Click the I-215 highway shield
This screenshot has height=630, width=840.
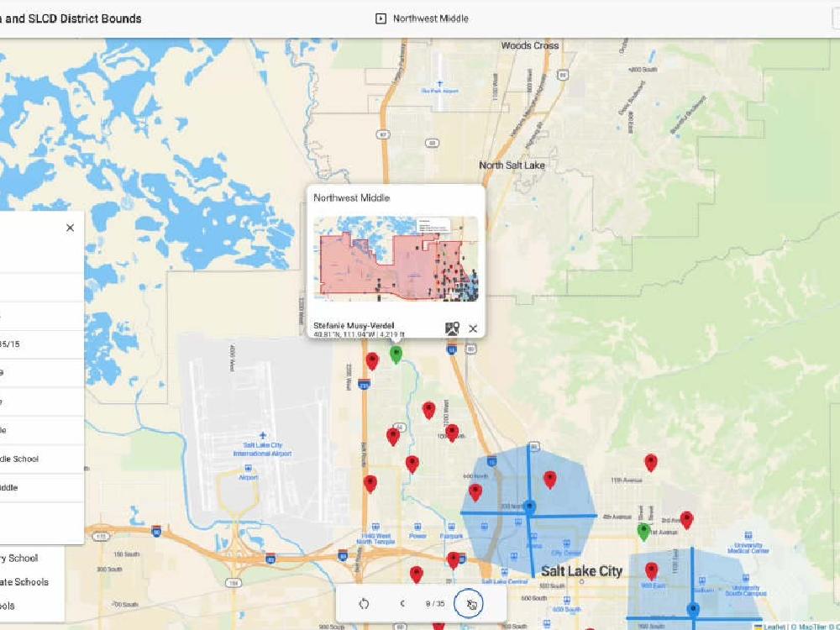365,384
